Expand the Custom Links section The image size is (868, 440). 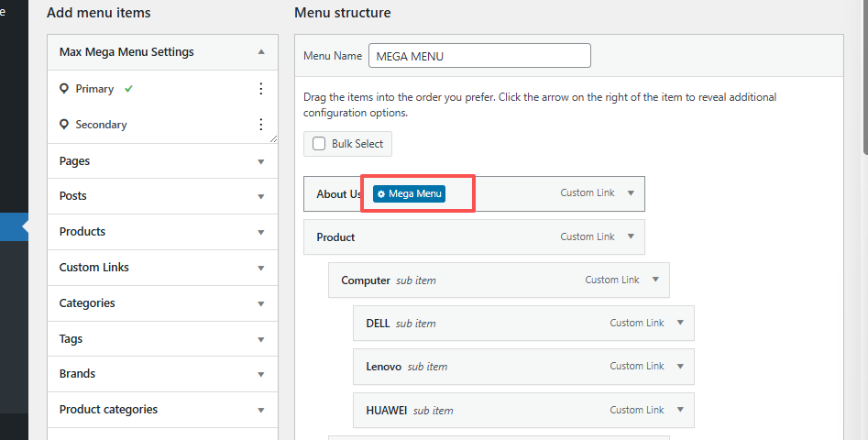261,269
